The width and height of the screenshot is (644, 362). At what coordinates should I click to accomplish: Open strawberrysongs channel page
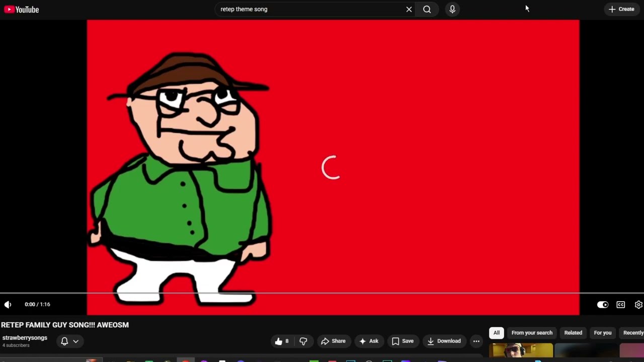point(25,338)
